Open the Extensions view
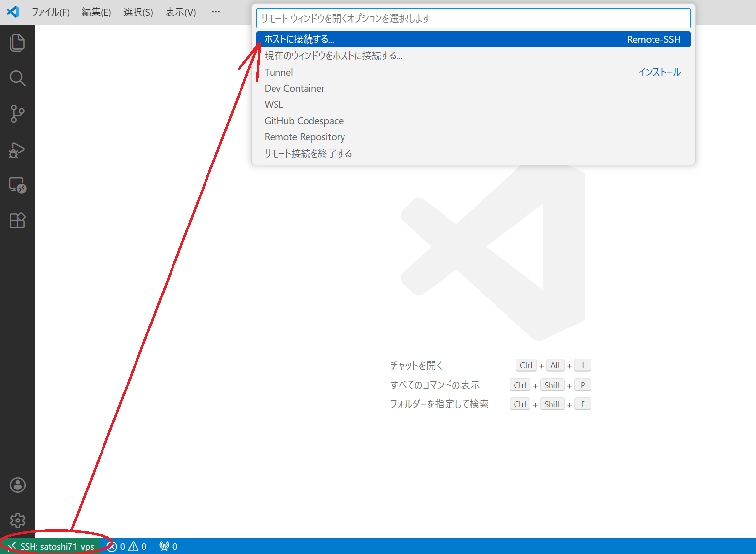This screenshot has width=756, height=554. 18,220
